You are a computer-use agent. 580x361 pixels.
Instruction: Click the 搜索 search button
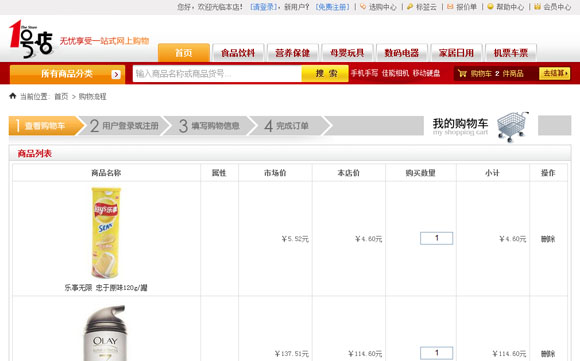click(x=325, y=74)
